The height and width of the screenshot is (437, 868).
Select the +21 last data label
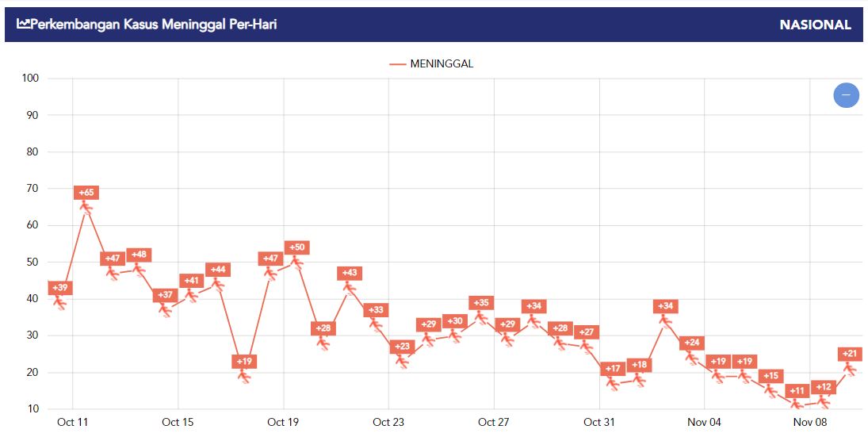(x=849, y=354)
